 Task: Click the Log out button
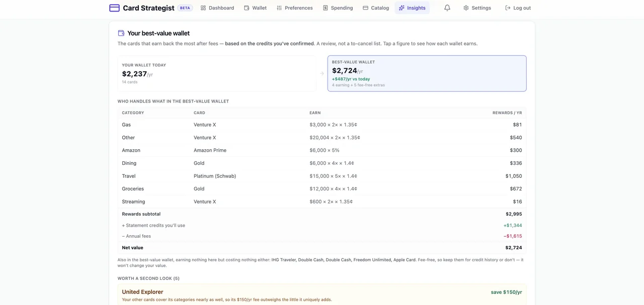tap(518, 8)
